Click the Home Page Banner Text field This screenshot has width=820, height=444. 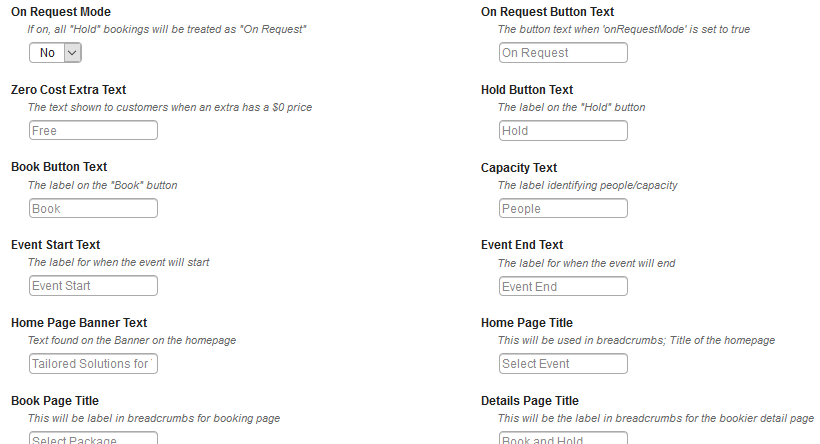(x=93, y=363)
